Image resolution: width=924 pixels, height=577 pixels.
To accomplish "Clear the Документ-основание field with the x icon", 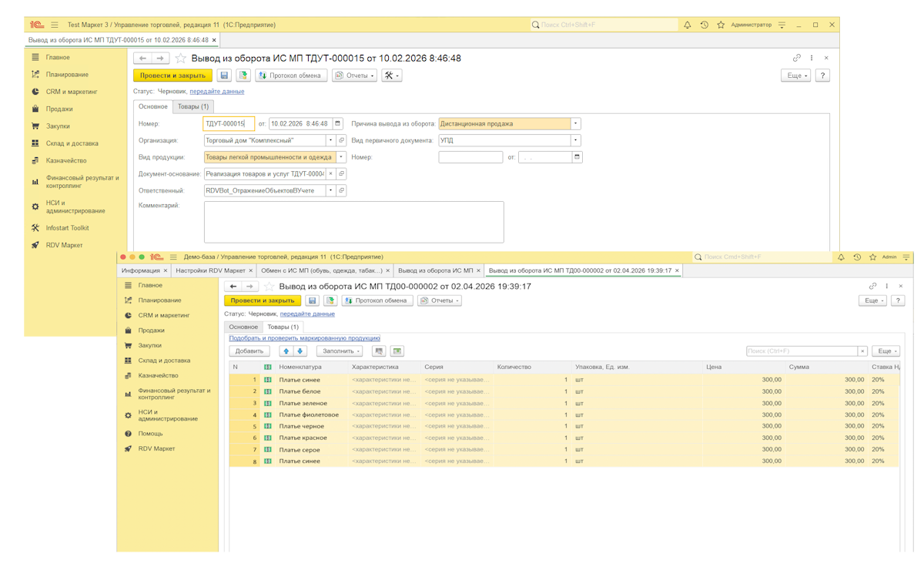I will pos(331,174).
